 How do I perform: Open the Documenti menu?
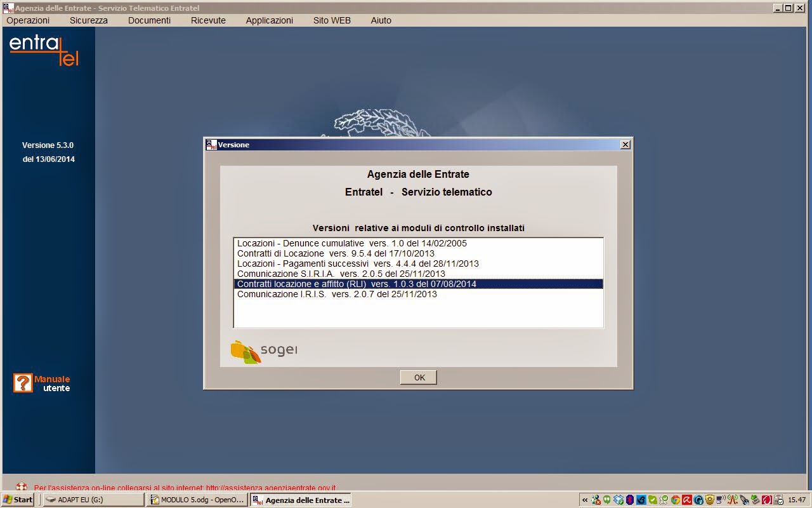149,20
